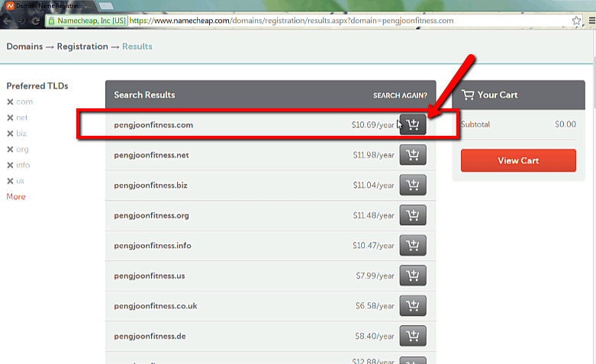Remove biz from Preferred TLDs

coord(10,134)
